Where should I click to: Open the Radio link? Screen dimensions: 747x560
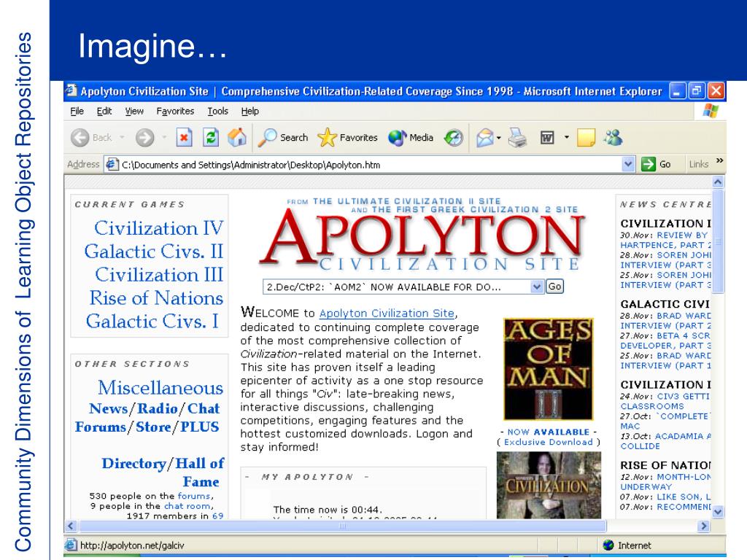coord(158,408)
